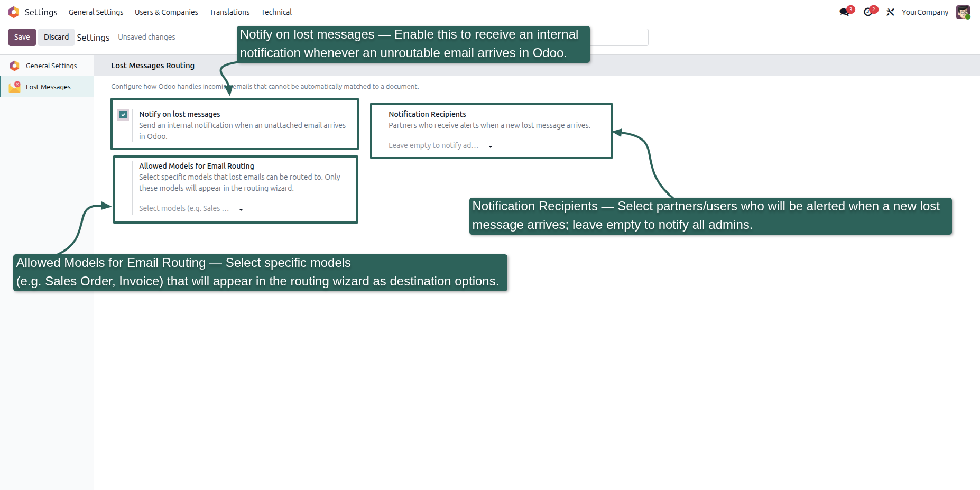Open the user avatar menu
This screenshot has width=980, height=490.
(963, 12)
